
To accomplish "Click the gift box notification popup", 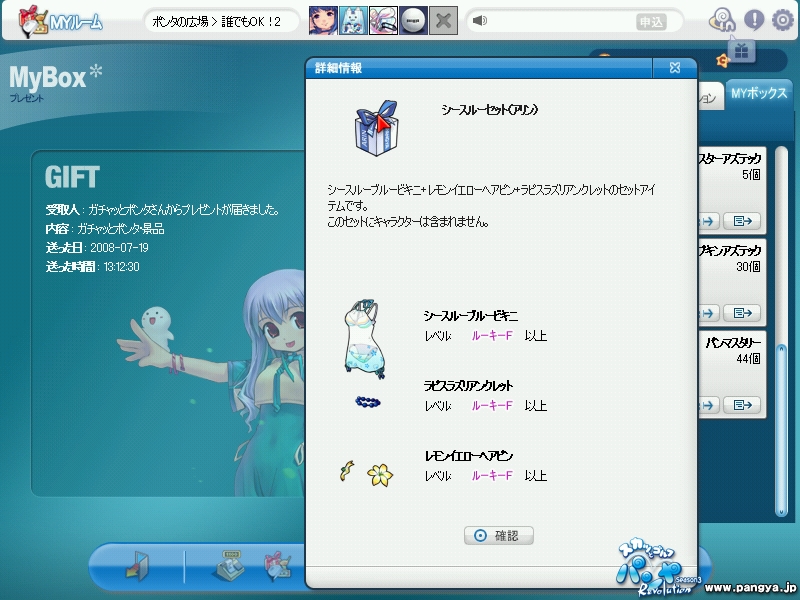I will pos(741,51).
